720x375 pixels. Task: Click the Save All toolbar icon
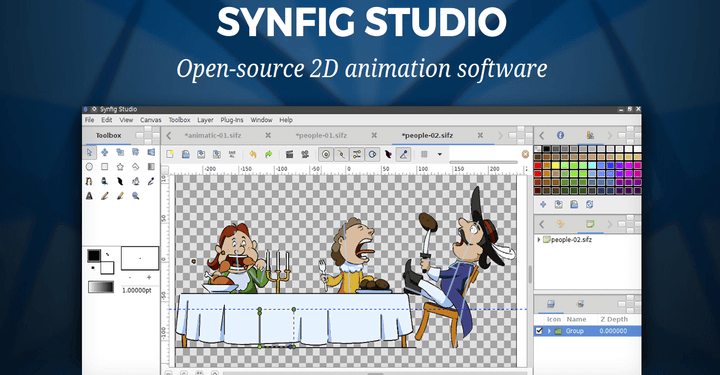[232, 154]
